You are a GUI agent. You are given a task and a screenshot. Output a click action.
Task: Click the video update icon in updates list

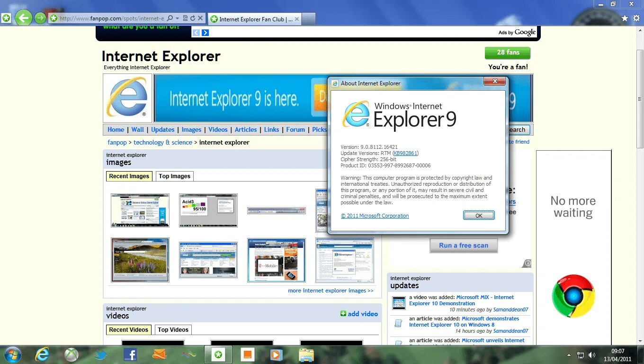click(399, 303)
